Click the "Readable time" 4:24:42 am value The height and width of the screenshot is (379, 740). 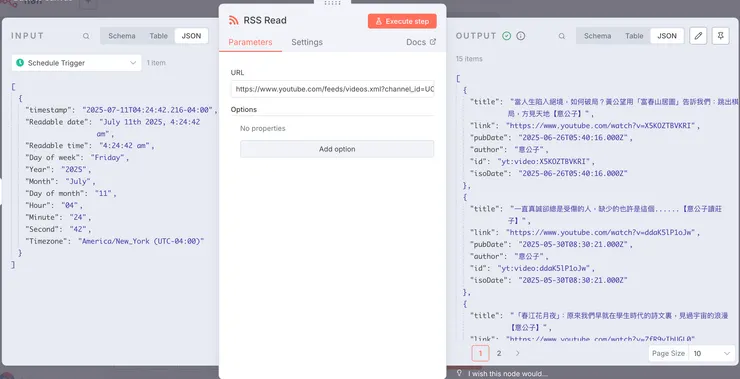tap(124, 146)
